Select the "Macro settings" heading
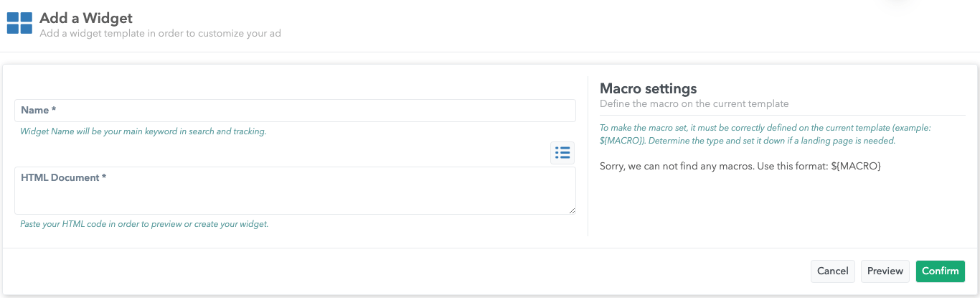This screenshot has height=298, width=980. (x=648, y=88)
